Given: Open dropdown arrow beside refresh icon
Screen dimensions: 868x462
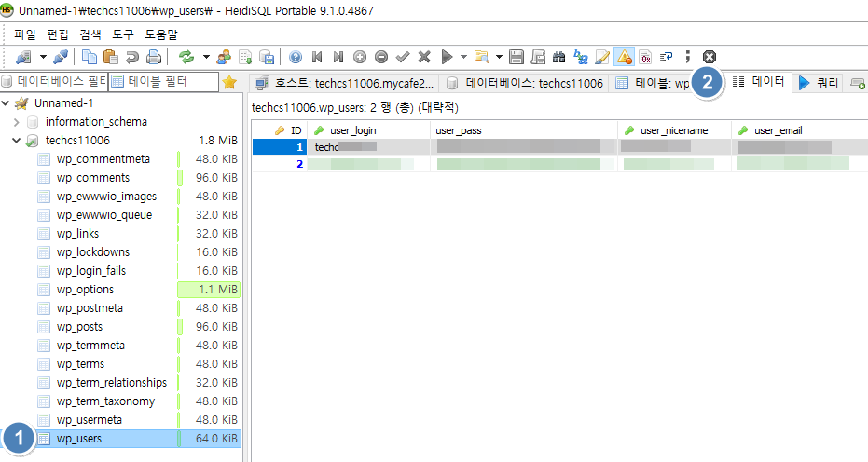Looking at the screenshot, I should 206,57.
